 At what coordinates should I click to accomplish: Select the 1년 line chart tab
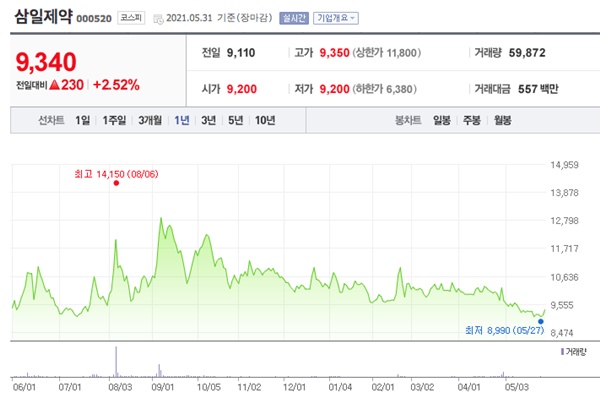click(182, 121)
